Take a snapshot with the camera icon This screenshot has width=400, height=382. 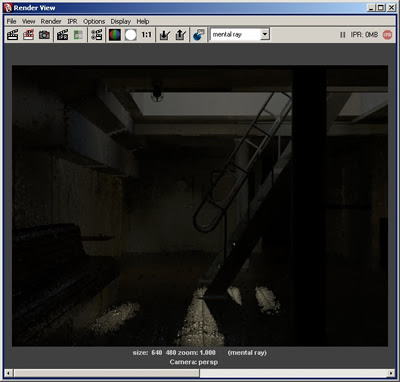click(x=44, y=35)
